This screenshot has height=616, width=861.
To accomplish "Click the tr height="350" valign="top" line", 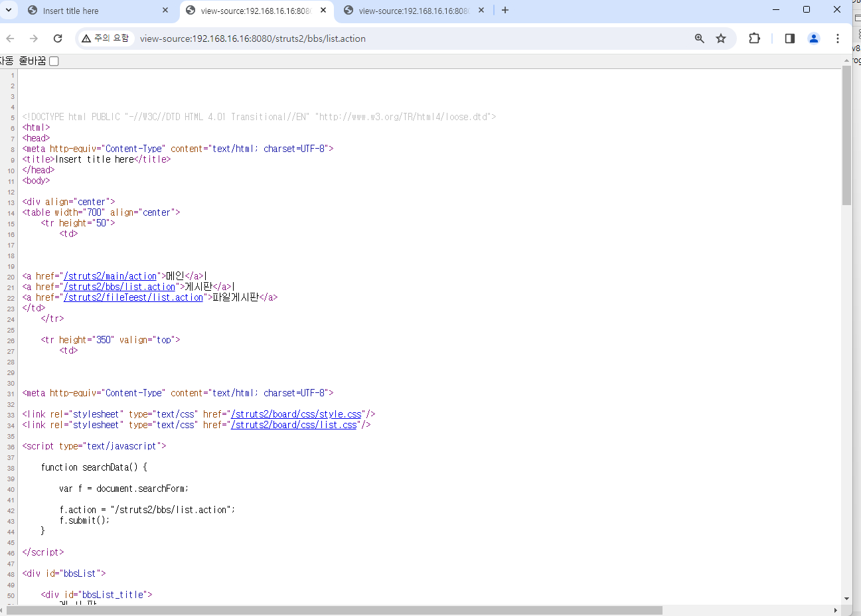I will click(110, 340).
